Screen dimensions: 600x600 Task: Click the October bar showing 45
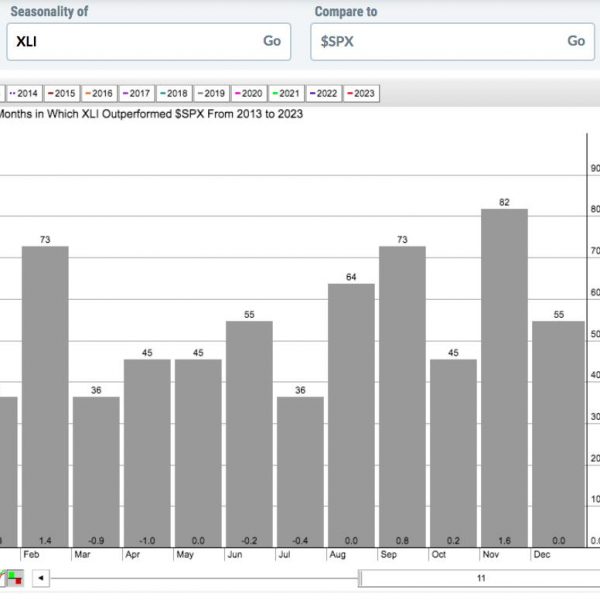[x=453, y=453]
